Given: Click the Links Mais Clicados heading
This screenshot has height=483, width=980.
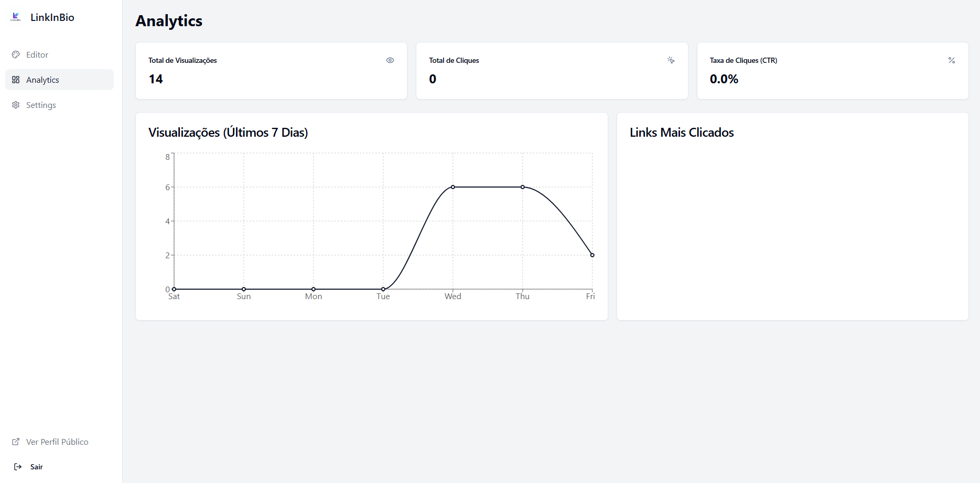Looking at the screenshot, I should [682, 133].
